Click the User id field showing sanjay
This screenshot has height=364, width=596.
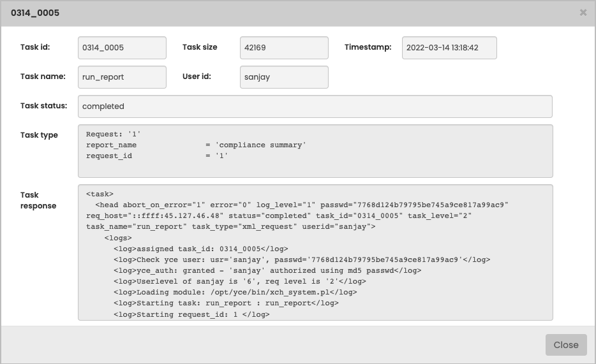(284, 77)
